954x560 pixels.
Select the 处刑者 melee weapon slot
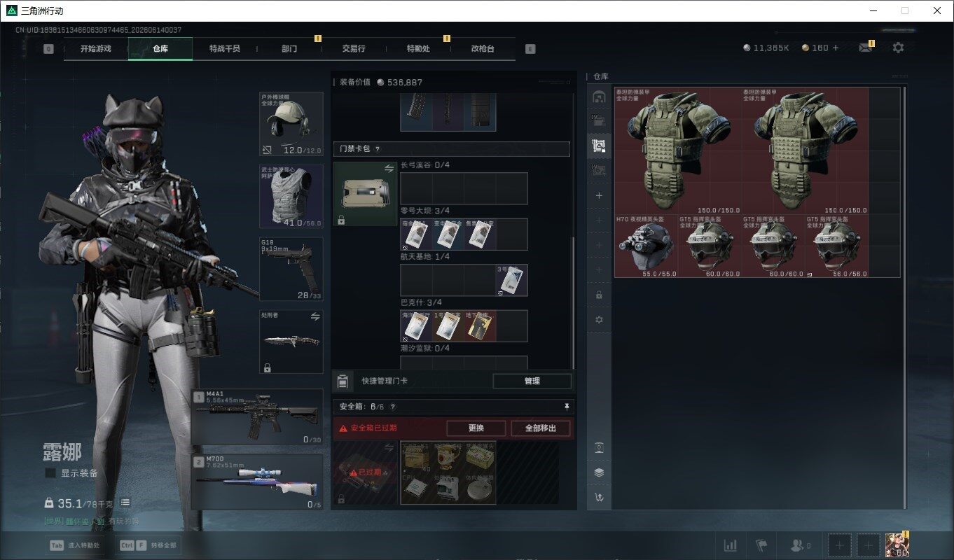click(291, 342)
